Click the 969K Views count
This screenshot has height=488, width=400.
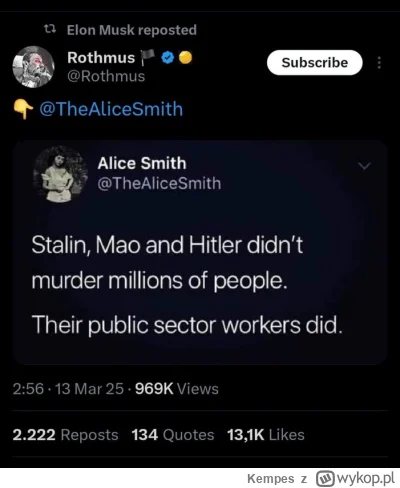pos(177,389)
